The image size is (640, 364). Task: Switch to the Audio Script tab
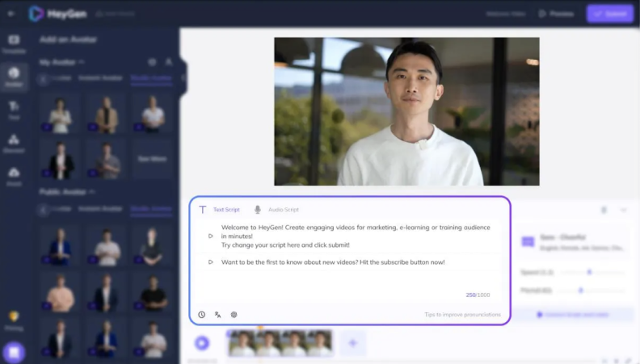[x=284, y=210]
